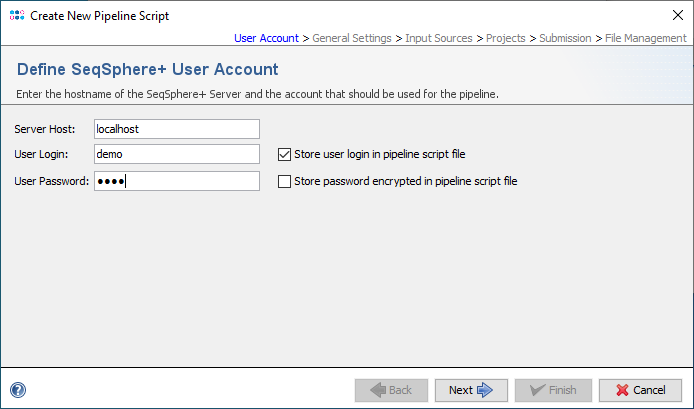
Task: Click the red X icon on Cancel
Action: click(621, 390)
